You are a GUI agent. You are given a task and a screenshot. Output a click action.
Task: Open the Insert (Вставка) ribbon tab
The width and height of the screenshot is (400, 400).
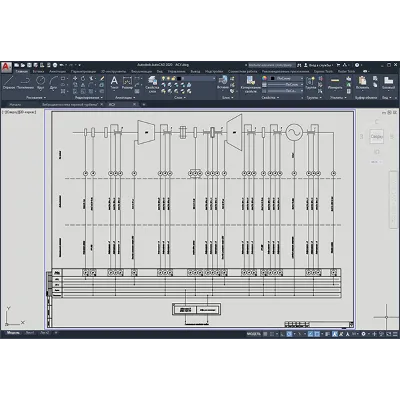[x=38, y=71]
